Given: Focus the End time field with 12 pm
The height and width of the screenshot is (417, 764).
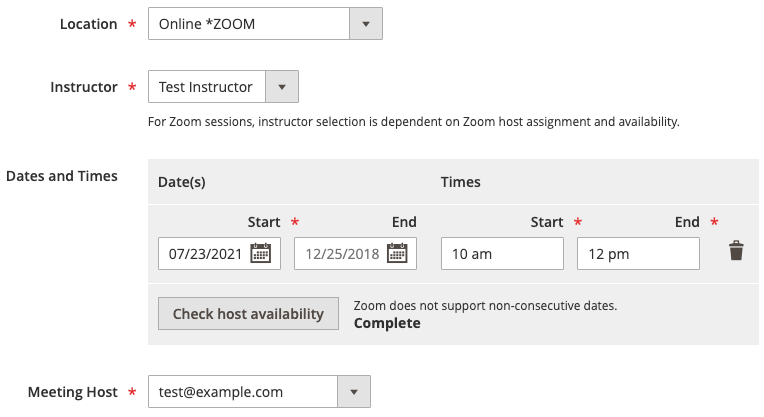Looking at the screenshot, I should (x=637, y=254).
